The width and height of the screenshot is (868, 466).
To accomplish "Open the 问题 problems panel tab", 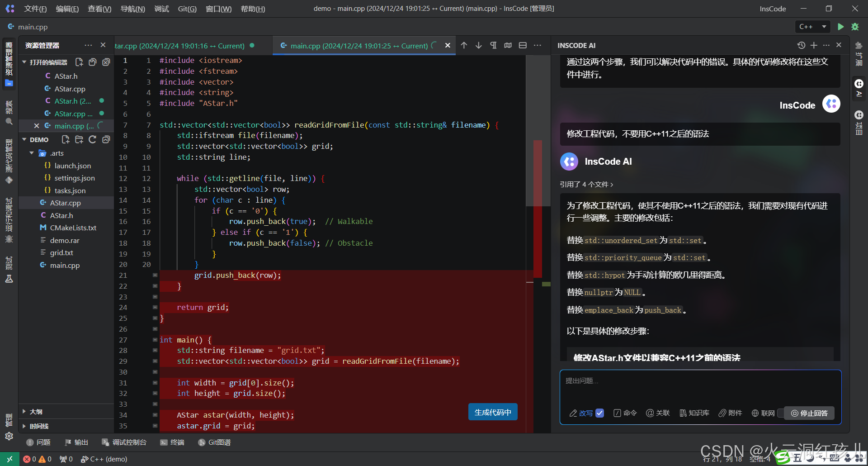I will (x=38, y=442).
